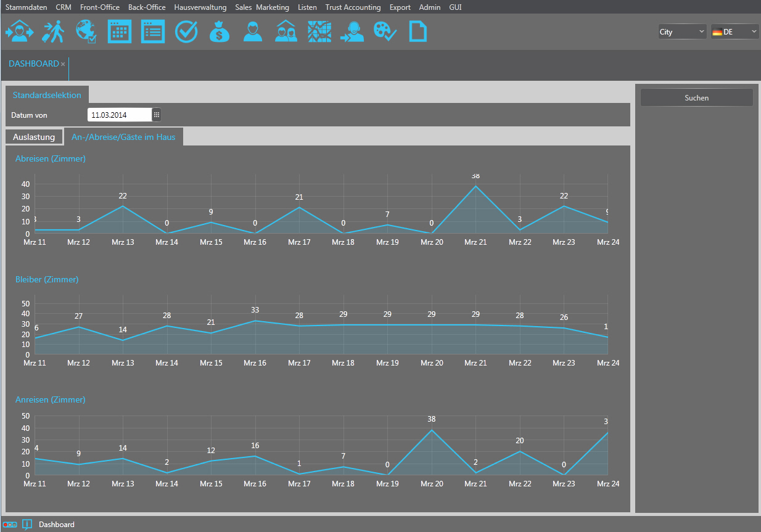Click the money bag icon

(219, 31)
